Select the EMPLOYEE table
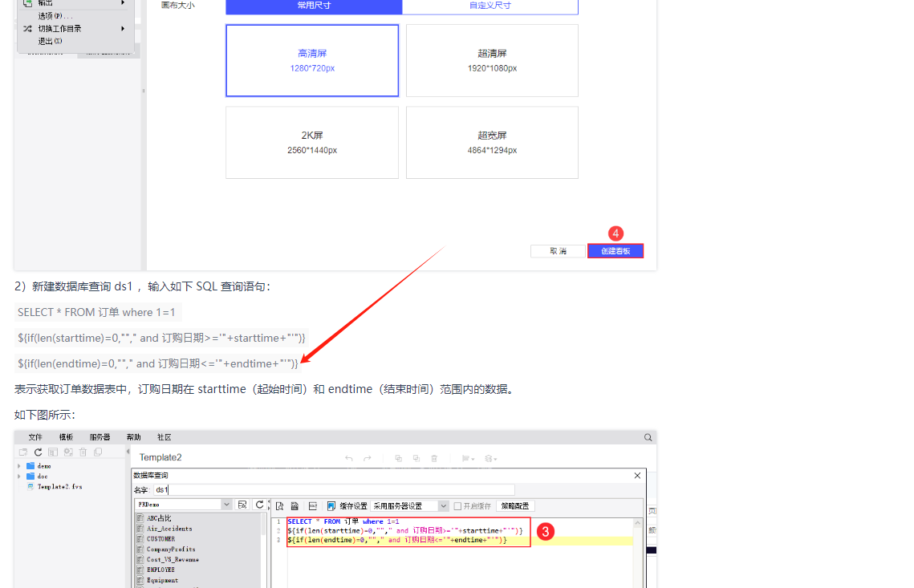The image size is (914, 588). 160,570
